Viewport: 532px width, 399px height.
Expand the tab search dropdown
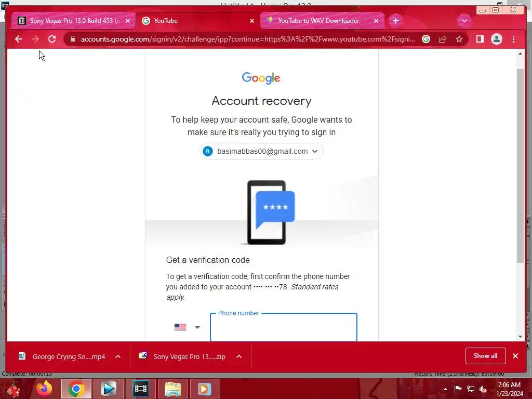464,21
